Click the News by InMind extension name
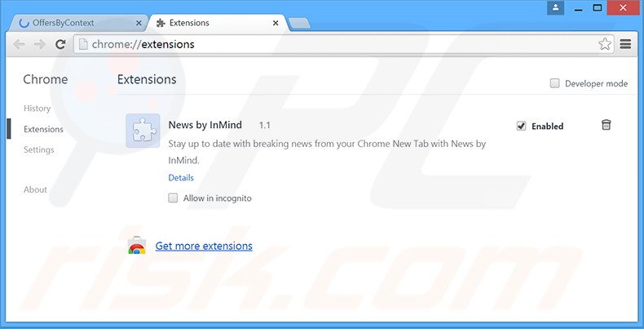 pyautogui.click(x=205, y=125)
